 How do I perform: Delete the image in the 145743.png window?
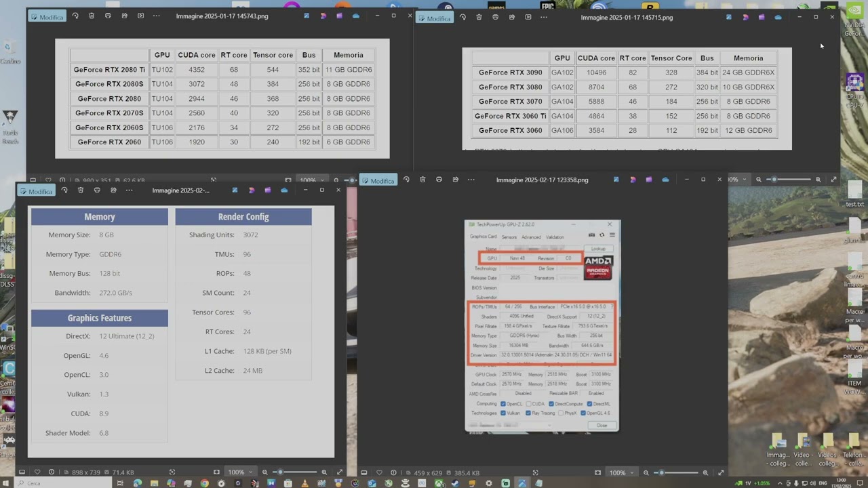[x=92, y=16]
